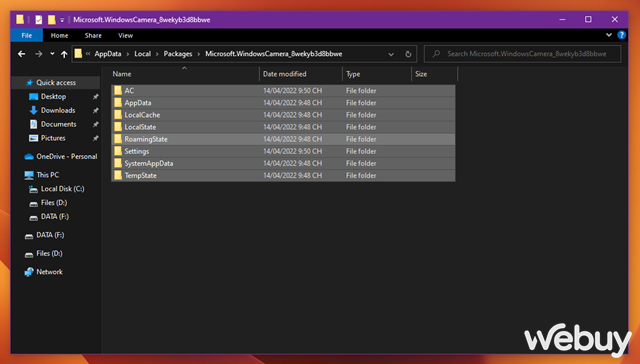Open the Downloads quick access folder
This screenshot has height=364, width=640.
click(x=58, y=110)
